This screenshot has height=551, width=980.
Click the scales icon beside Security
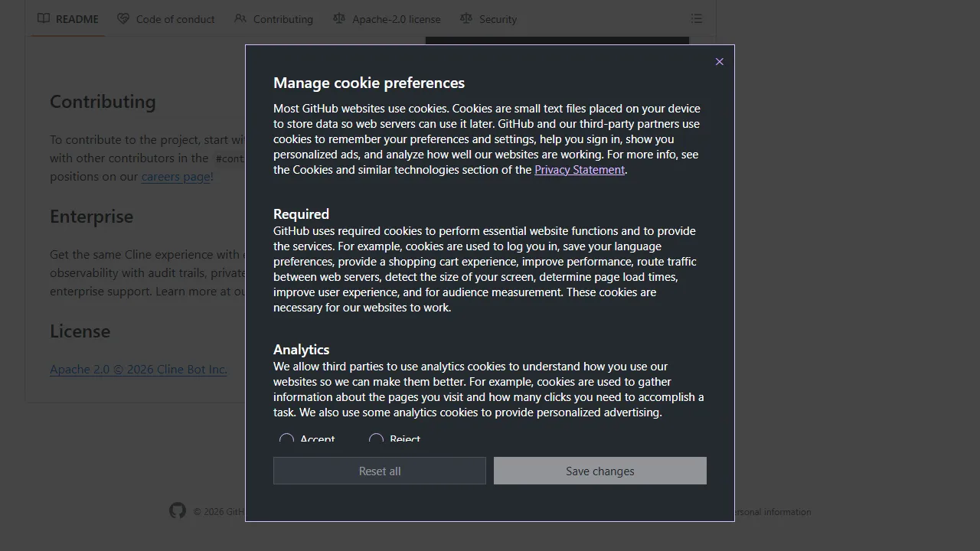466,18
